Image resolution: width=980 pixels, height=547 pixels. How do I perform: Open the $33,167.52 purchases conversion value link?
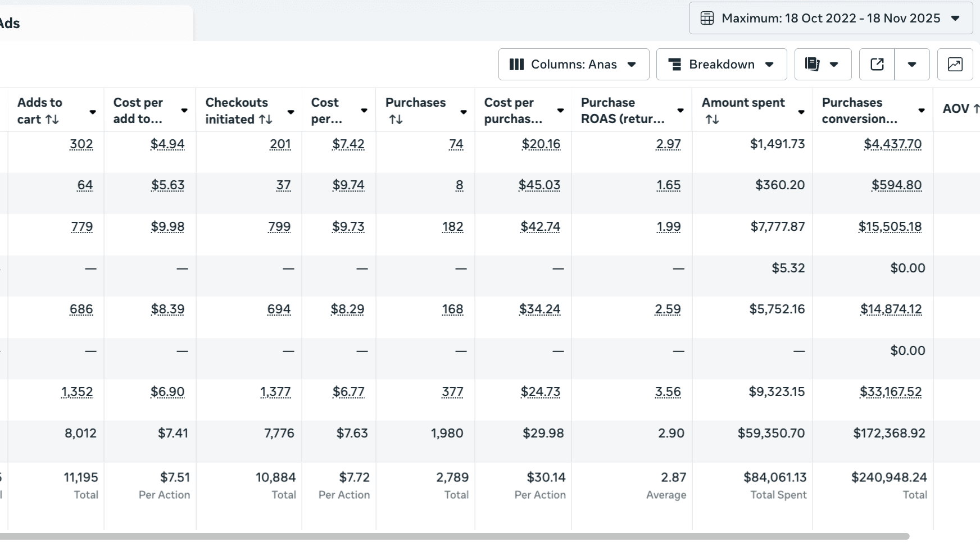[891, 391]
